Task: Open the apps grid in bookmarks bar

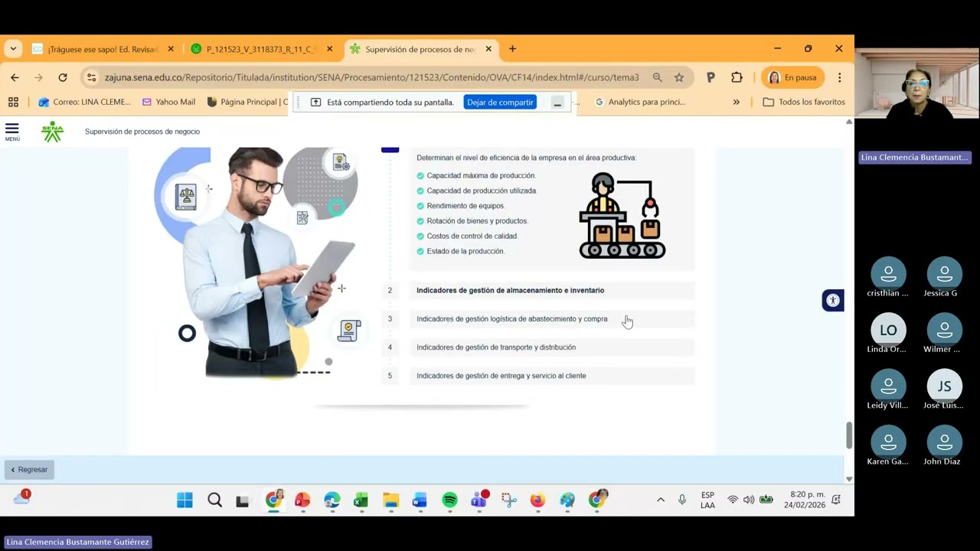Action: (13, 102)
